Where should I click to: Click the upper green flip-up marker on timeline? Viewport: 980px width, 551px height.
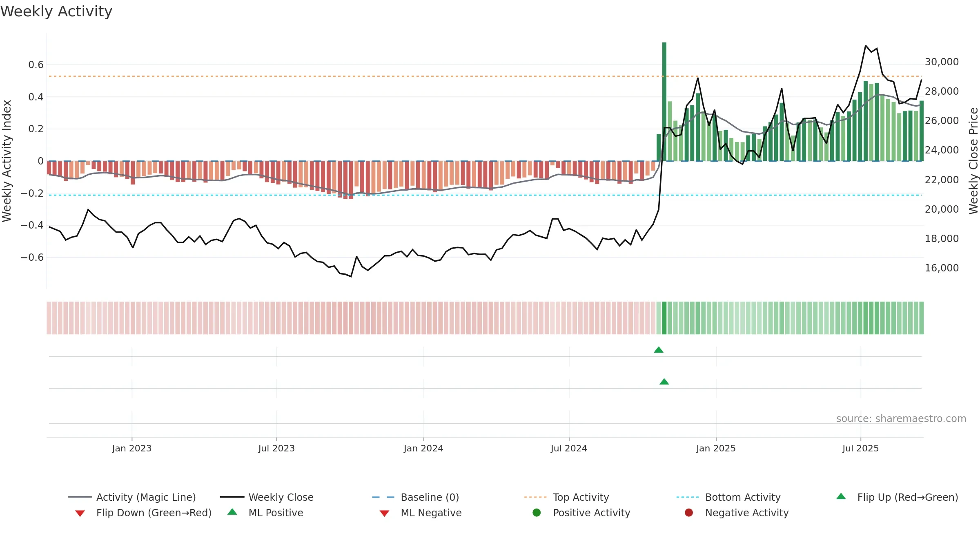coord(659,350)
